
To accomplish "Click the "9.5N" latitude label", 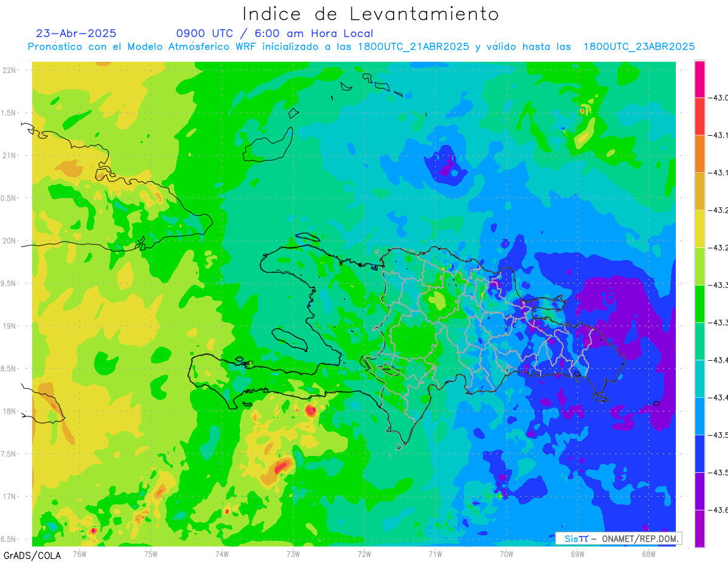I will [9, 284].
